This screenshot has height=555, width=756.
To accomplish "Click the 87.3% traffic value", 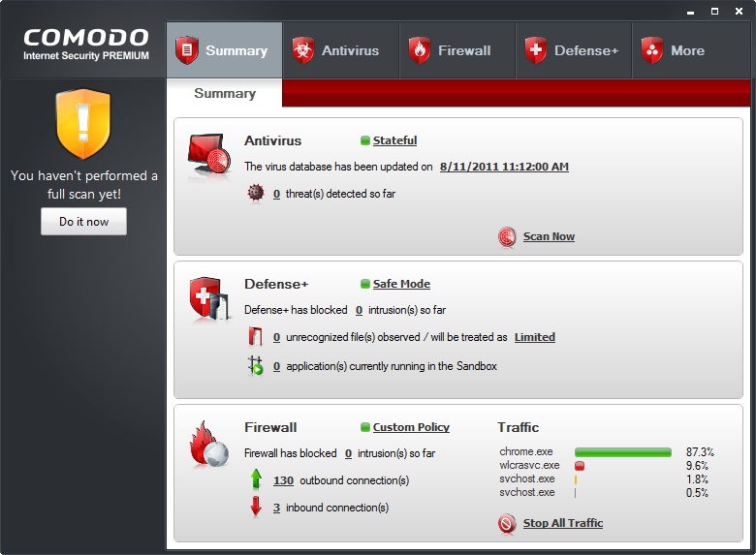I will 700,452.
